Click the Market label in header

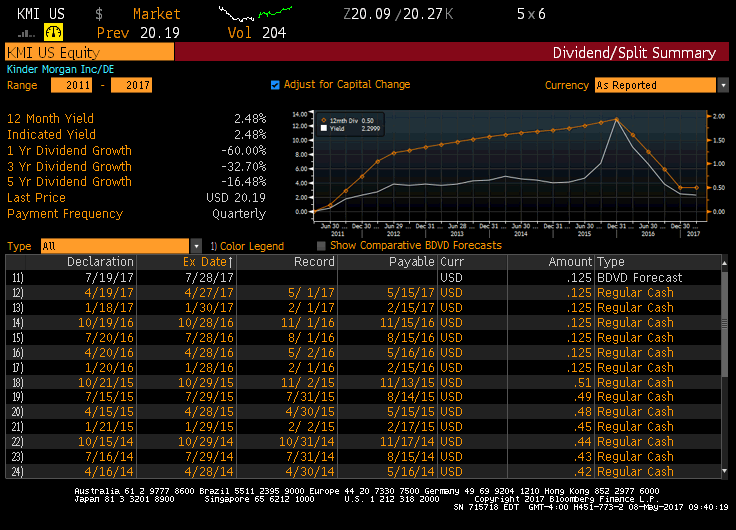156,14
